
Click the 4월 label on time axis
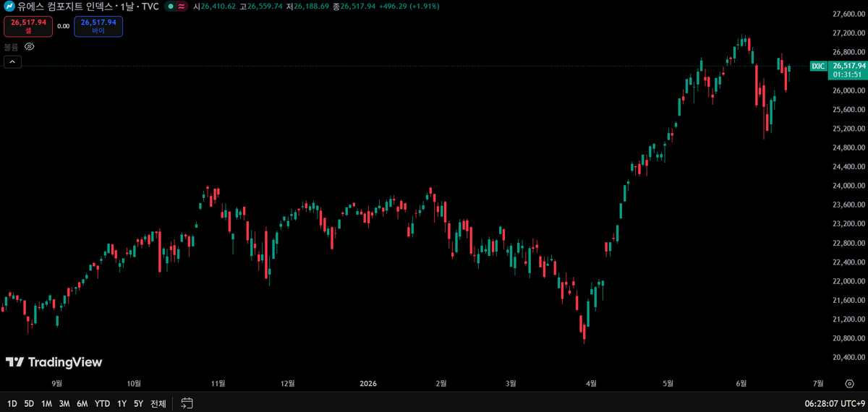pyautogui.click(x=592, y=383)
